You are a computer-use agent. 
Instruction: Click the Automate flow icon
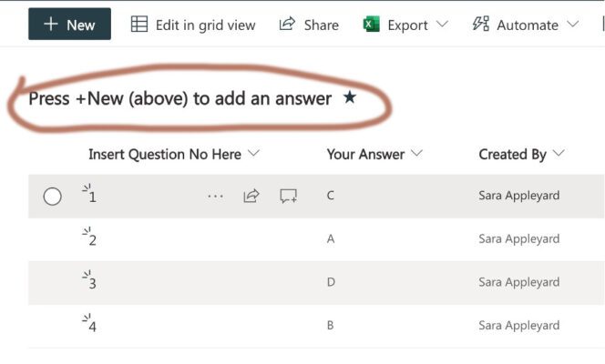click(x=481, y=24)
